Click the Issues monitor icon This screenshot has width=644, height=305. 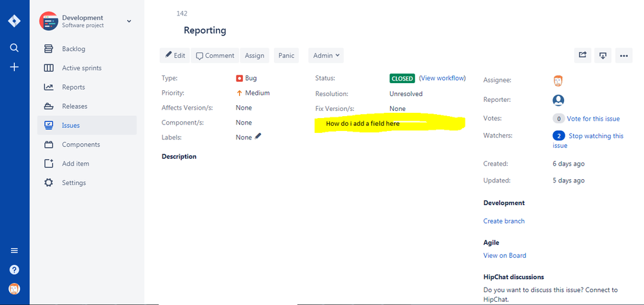point(48,125)
